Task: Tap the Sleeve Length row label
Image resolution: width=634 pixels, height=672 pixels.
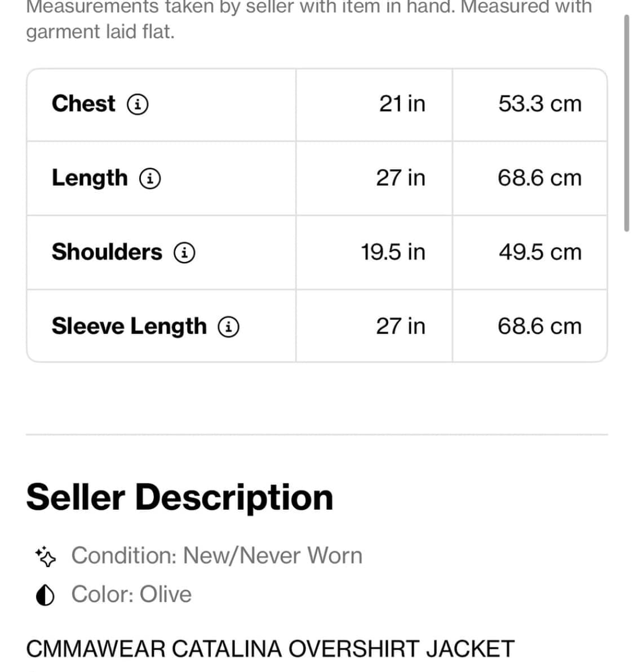Action: tap(129, 326)
